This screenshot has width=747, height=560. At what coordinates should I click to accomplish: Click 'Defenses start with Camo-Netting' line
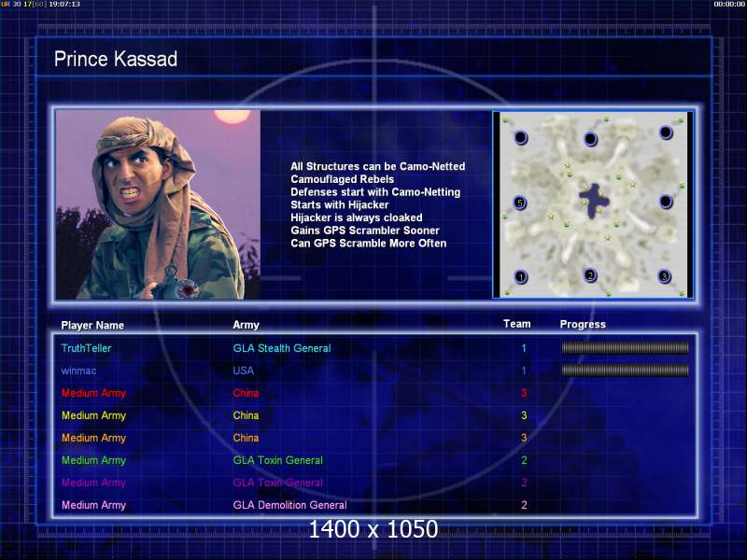pyautogui.click(x=375, y=192)
